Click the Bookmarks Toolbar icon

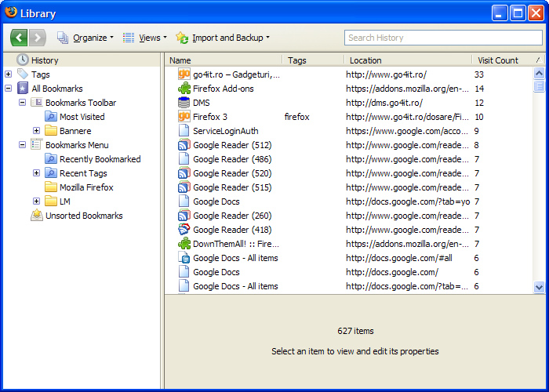(37, 102)
